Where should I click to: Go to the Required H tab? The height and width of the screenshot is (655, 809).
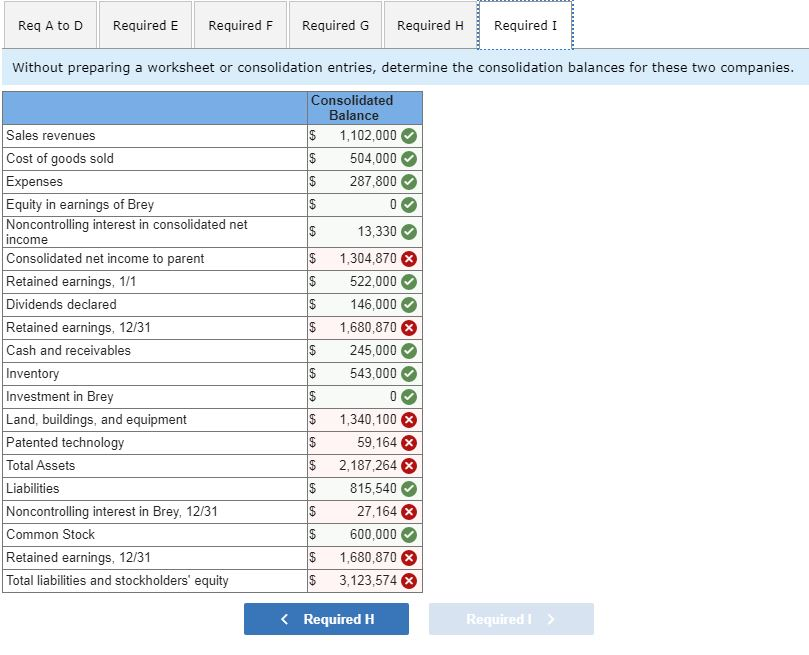430,25
